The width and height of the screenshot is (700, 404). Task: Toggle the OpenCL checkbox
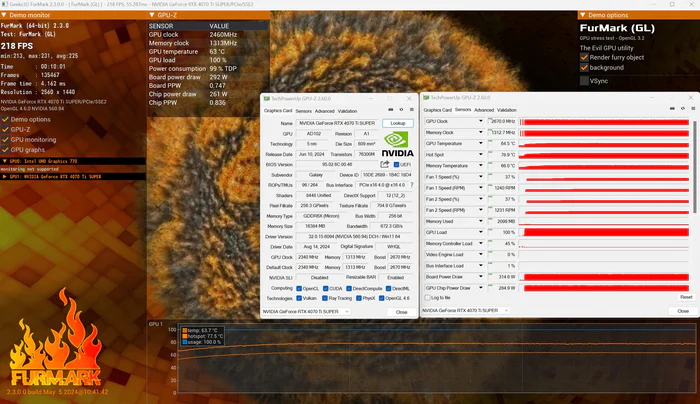299,288
